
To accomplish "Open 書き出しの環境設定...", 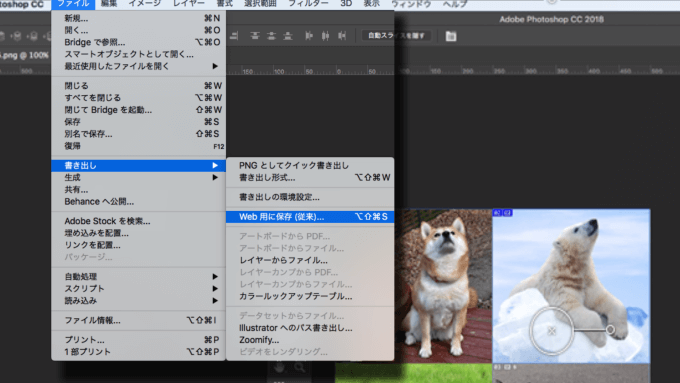I will 310,197.
